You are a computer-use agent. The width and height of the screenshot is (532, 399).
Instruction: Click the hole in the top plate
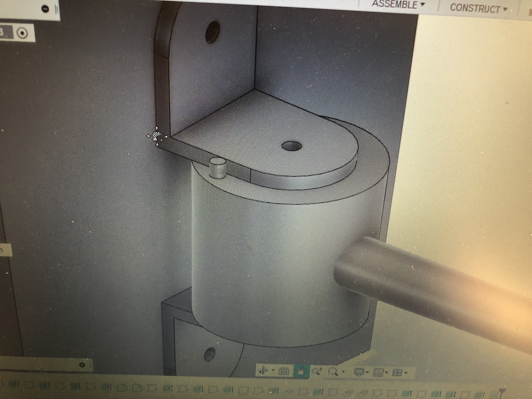(x=291, y=146)
